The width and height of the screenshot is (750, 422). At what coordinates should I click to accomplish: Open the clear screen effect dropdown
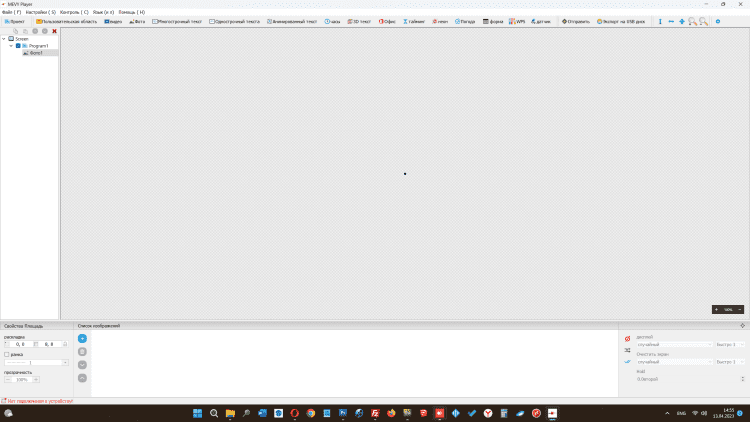pyautogui.click(x=674, y=362)
